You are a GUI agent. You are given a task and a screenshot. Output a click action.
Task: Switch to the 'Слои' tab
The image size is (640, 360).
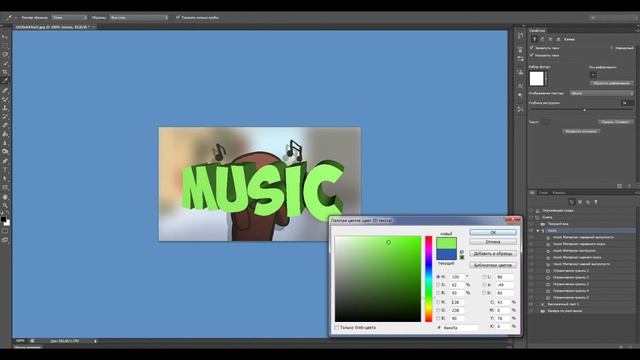coord(543,193)
